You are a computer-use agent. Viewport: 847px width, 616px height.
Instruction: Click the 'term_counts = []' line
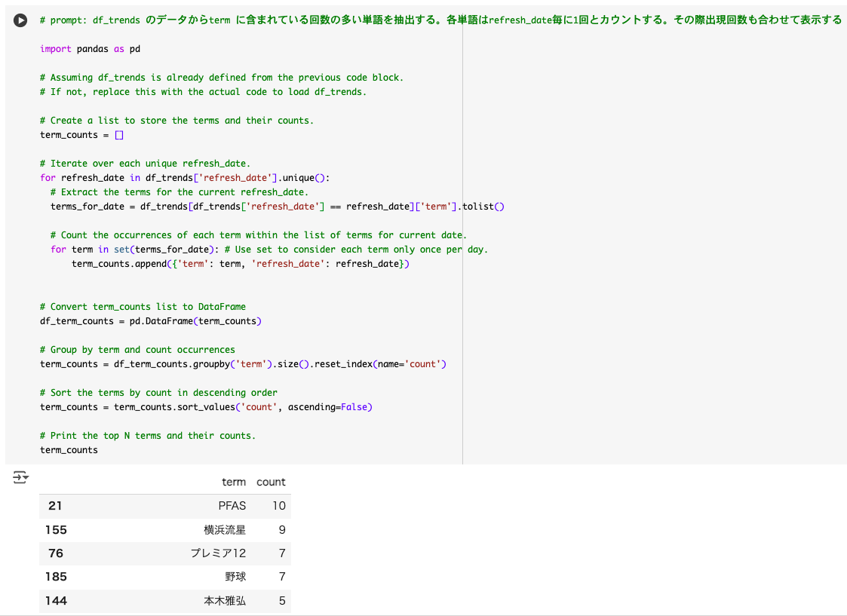point(81,135)
